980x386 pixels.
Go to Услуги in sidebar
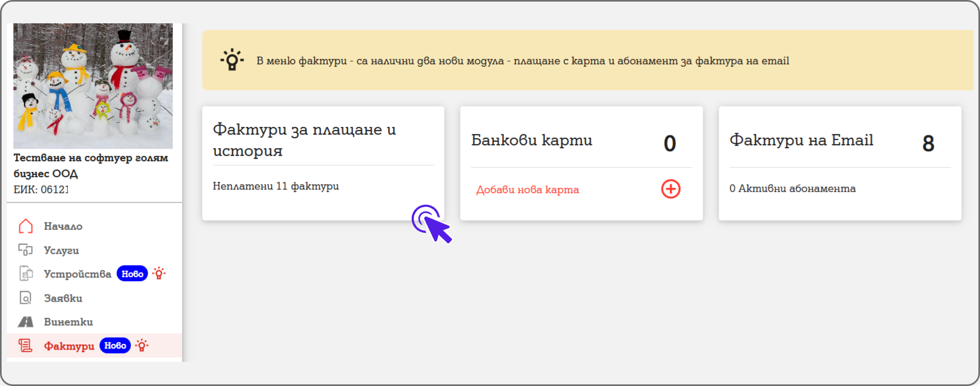pos(61,250)
